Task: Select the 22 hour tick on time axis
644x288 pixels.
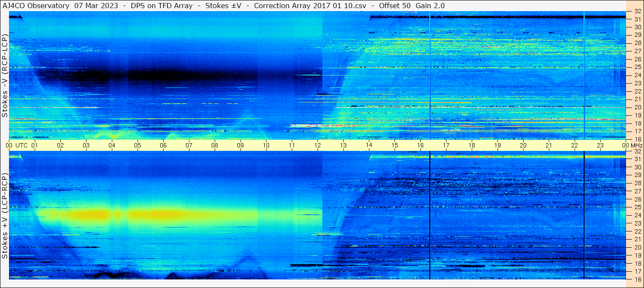Action: (575, 145)
